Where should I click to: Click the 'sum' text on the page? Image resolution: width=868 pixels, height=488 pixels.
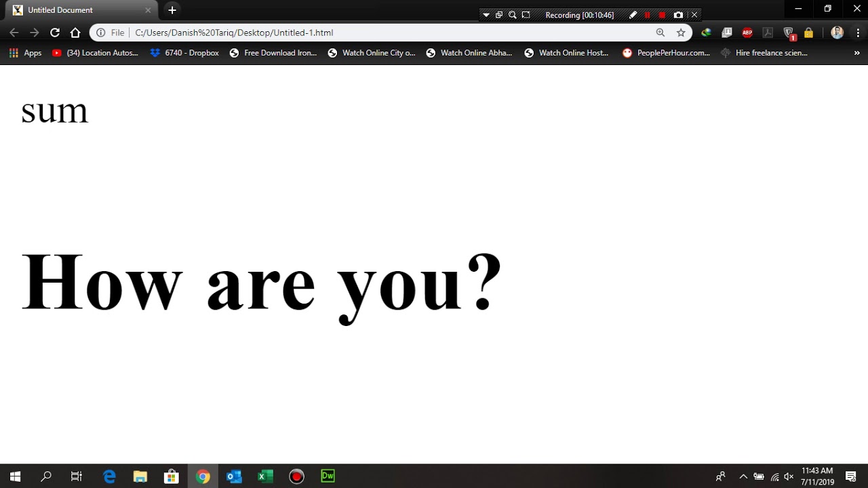(55, 112)
